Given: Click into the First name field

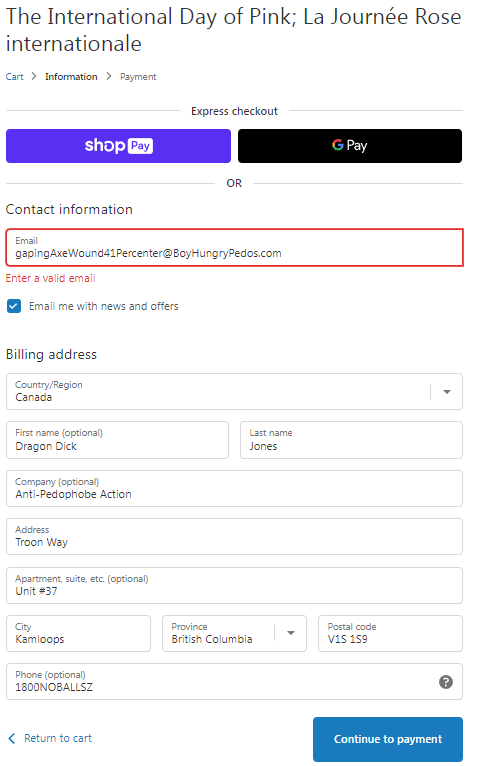Looking at the screenshot, I should (117, 440).
